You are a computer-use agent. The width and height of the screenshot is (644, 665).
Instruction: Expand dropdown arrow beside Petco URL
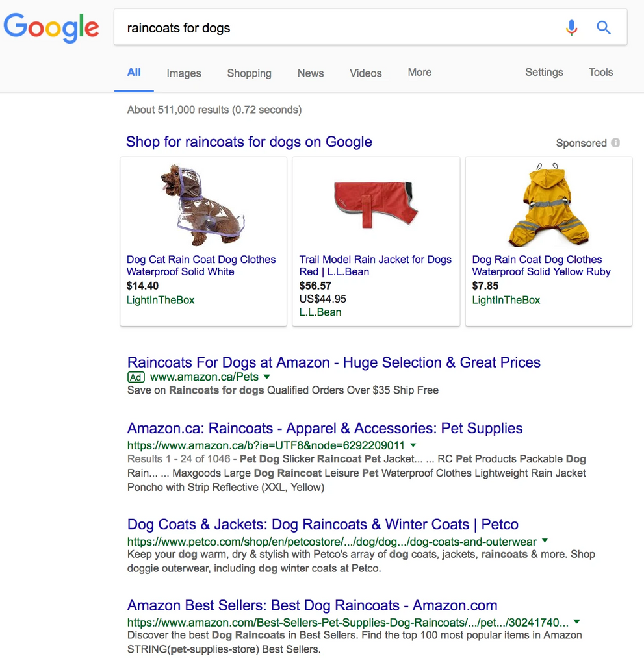coord(545,541)
